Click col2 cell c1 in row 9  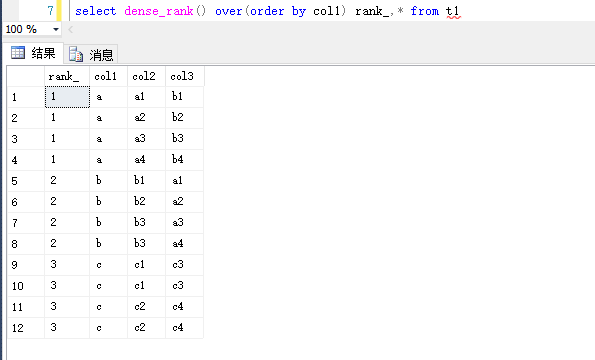coord(146,265)
